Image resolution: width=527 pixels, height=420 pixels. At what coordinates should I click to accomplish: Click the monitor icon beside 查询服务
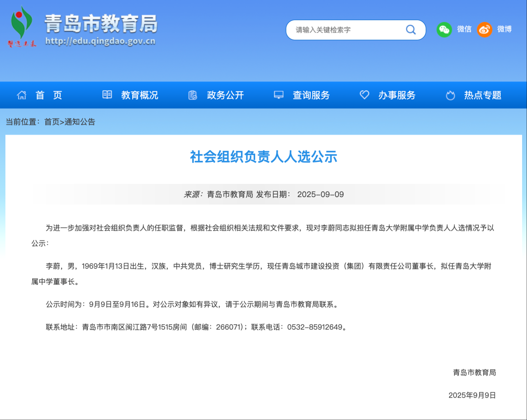[x=279, y=95]
